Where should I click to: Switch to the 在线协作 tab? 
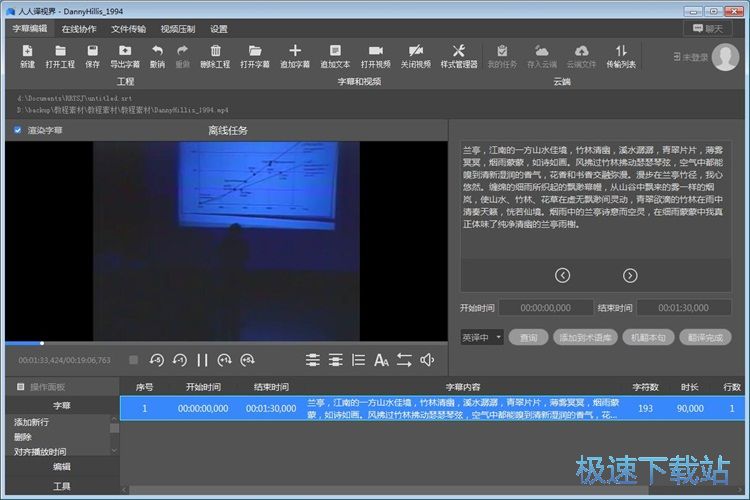tap(80, 29)
